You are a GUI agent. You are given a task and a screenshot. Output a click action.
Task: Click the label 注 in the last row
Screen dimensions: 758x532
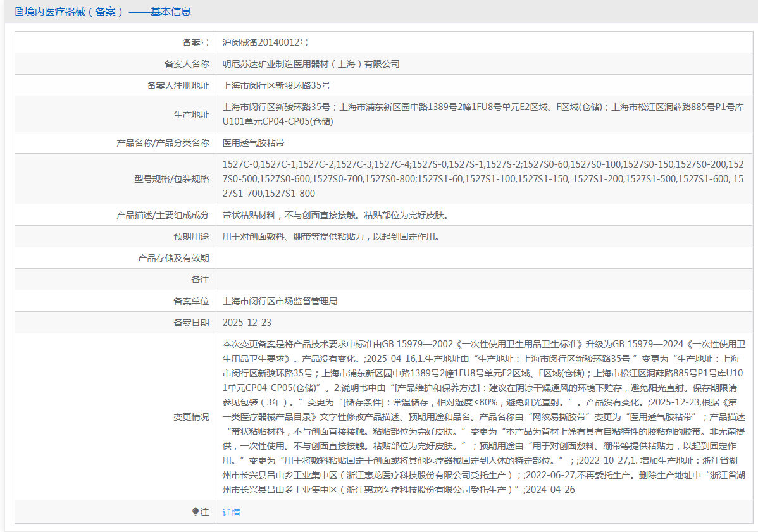point(204,512)
